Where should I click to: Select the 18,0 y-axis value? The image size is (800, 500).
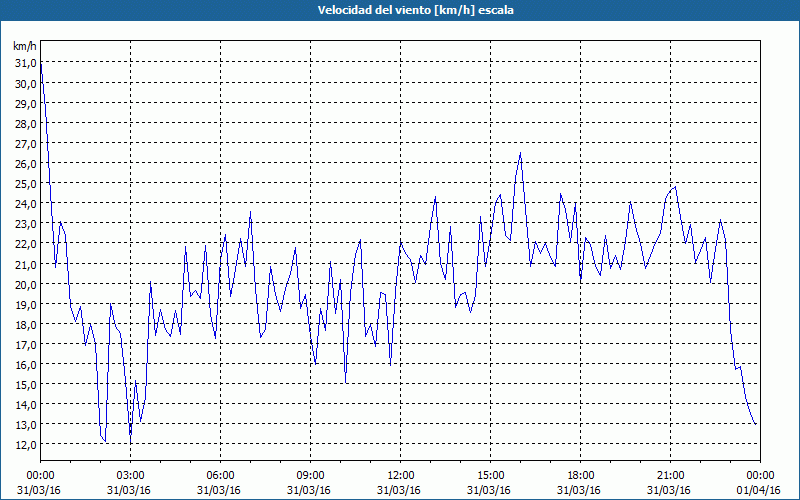(26, 324)
